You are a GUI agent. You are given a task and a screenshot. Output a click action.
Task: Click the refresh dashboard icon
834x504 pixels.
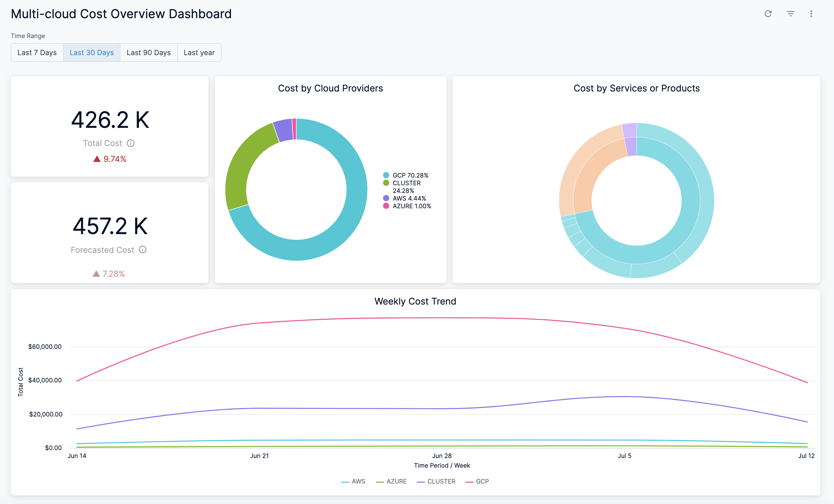(x=768, y=14)
